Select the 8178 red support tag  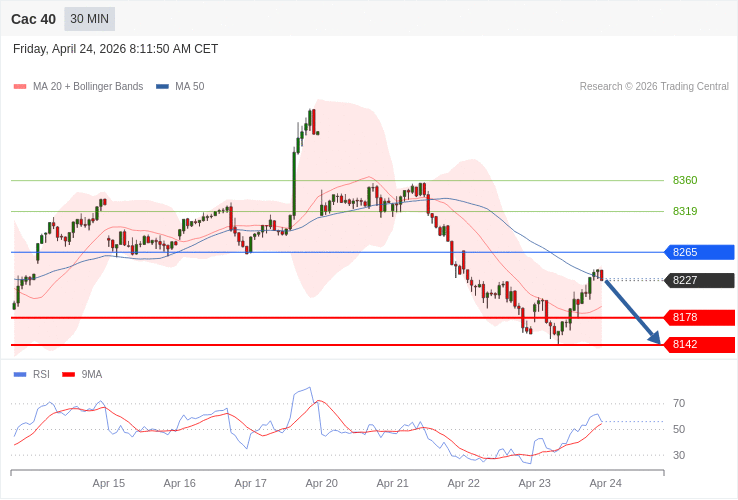[698, 317]
